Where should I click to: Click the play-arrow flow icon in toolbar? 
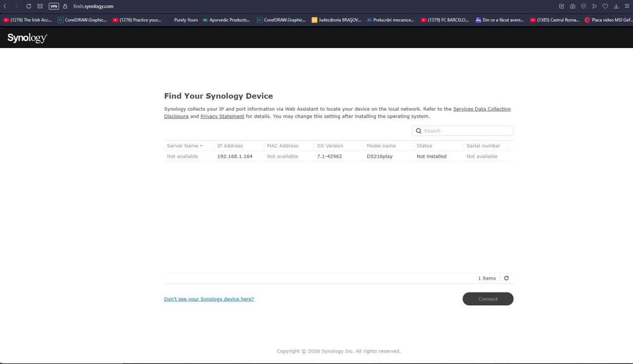[594, 6]
